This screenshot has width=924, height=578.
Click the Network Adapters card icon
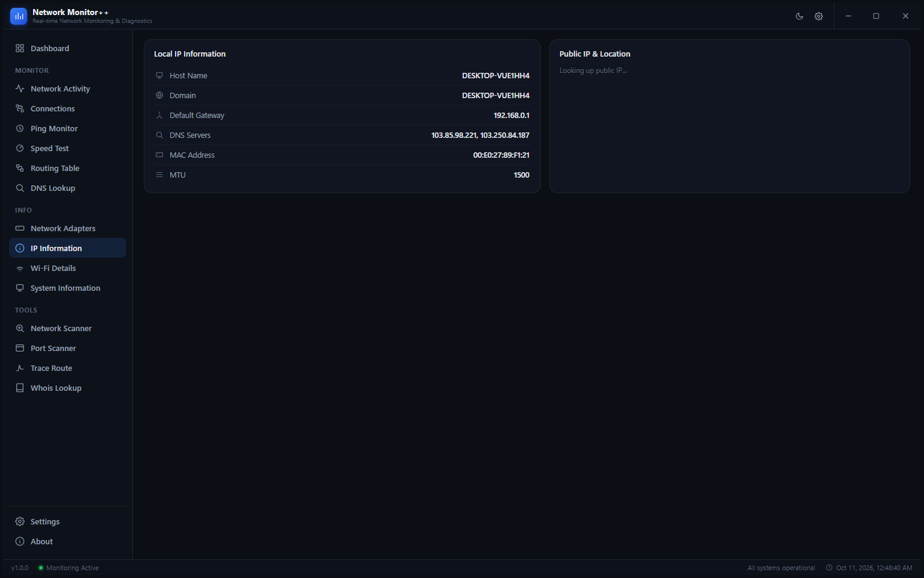pos(20,228)
